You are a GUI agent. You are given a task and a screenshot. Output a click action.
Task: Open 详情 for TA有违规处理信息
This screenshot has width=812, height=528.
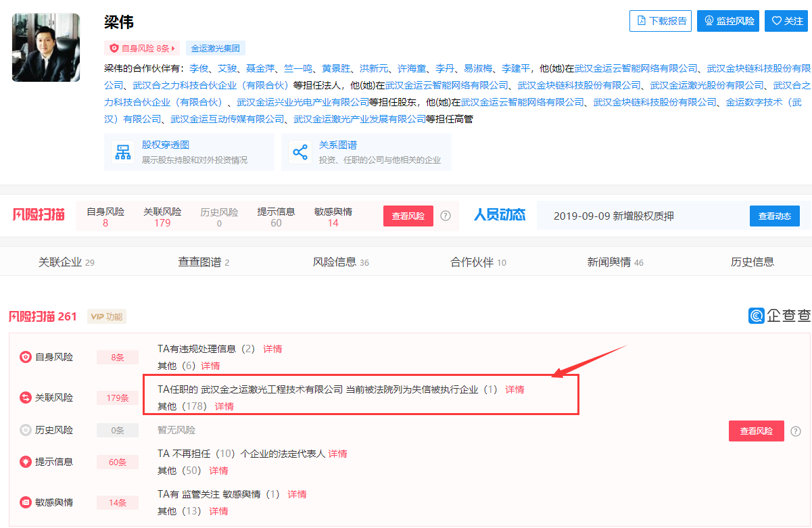(x=272, y=349)
